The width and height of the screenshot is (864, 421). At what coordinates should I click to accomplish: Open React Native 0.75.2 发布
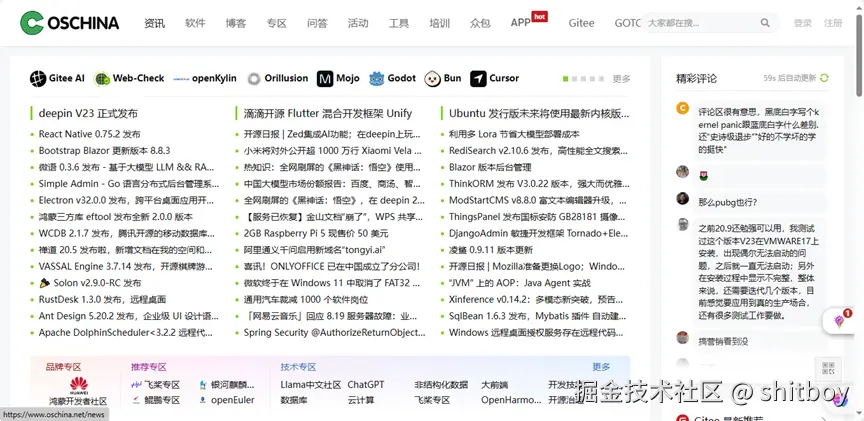pos(90,134)
